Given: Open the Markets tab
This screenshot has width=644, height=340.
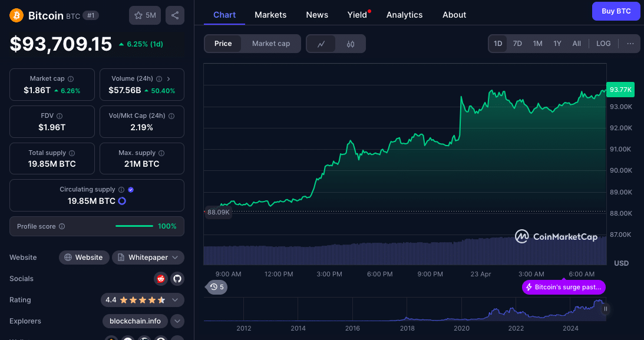Looking at the screenshot, I should 270,15.
